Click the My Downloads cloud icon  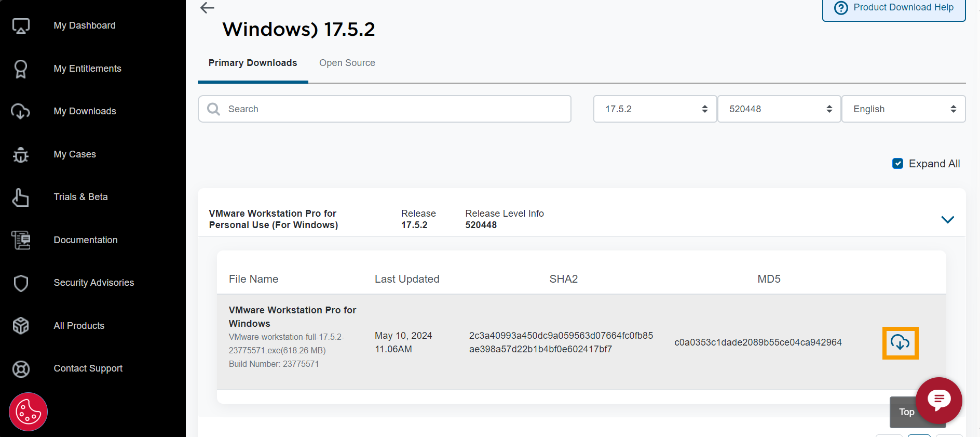pos(21,111)
